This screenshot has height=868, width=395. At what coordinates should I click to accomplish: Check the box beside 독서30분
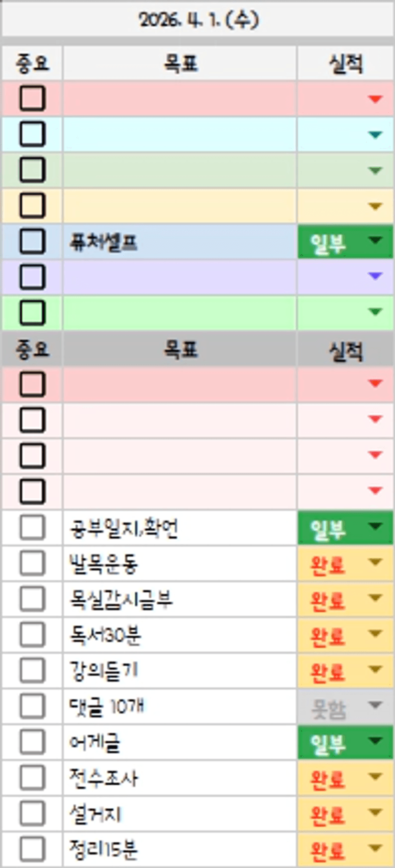(x=32, y=635)
